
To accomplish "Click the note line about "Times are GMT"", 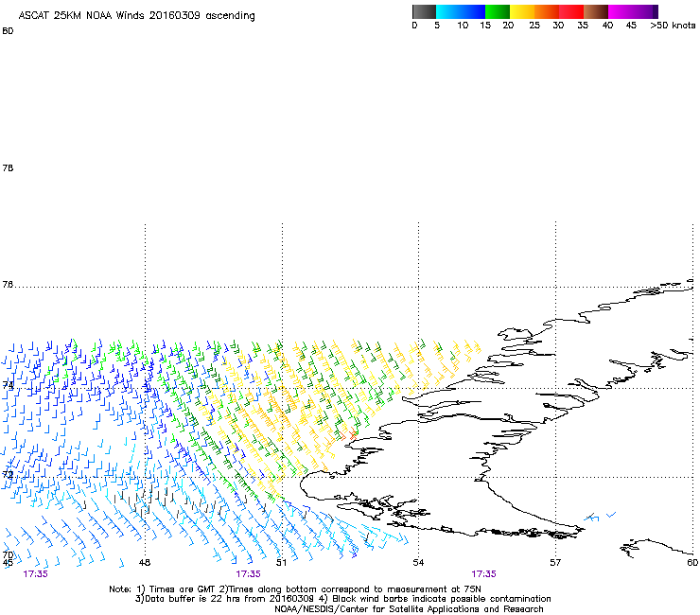I will coord(295,589).
